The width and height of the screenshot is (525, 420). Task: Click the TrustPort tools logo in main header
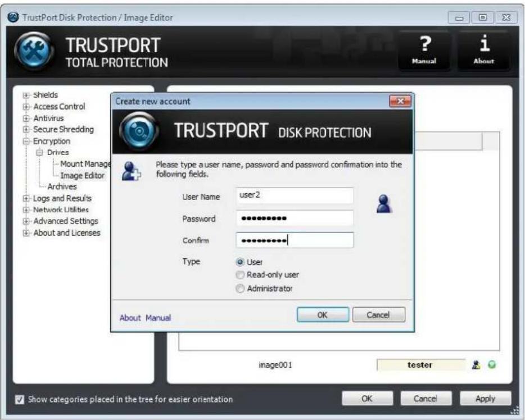click(x=34, y=51)
